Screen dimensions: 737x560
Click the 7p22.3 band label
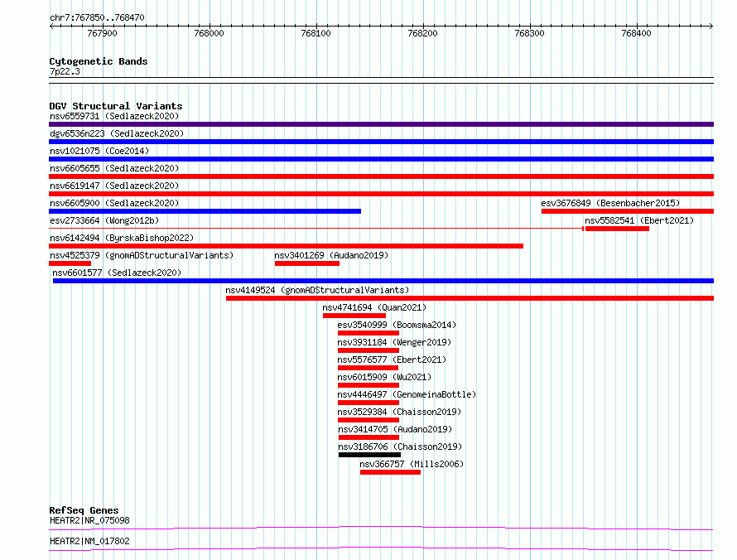pyautogui.click(x=65, y=71)
